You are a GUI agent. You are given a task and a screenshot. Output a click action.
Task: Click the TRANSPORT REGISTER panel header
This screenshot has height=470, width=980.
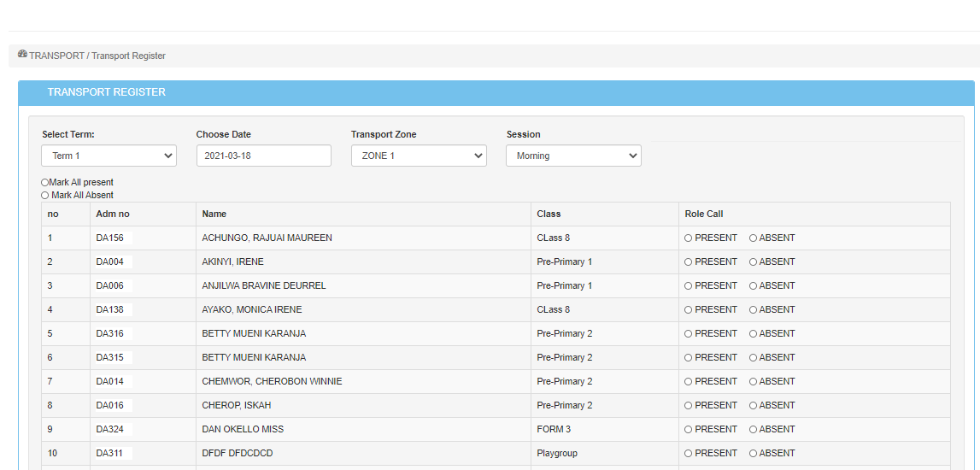107,92
